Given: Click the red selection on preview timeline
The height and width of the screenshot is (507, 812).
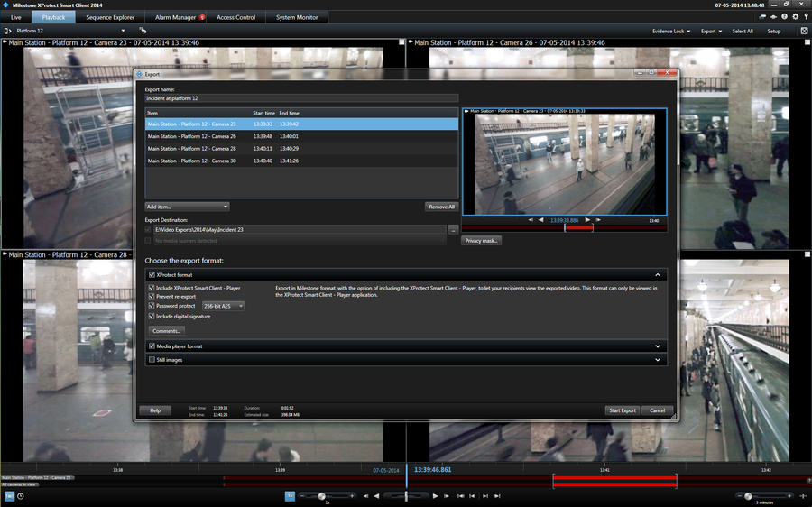Looking at the screenshot, I should 579,228.
